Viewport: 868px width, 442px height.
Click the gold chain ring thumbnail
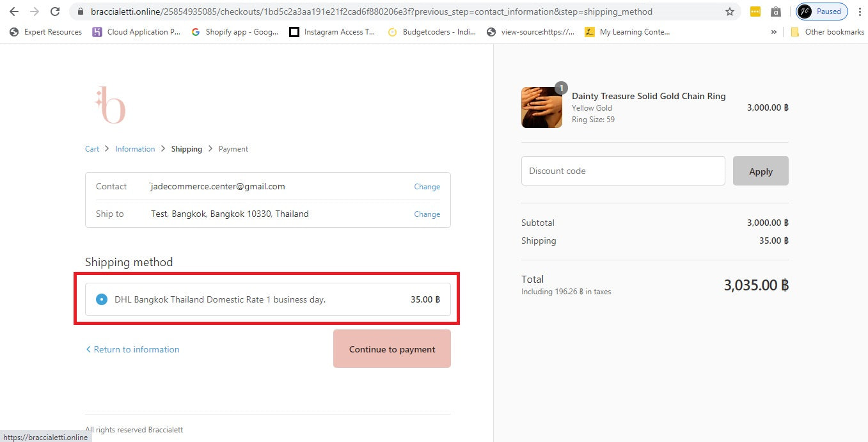pyautogui.click(x=542, y=107)
